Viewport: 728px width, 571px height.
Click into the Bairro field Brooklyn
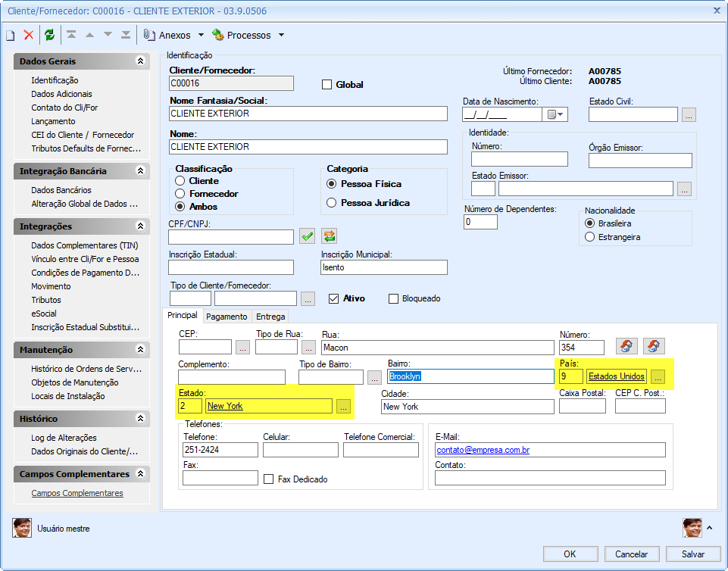click(470, 376)
